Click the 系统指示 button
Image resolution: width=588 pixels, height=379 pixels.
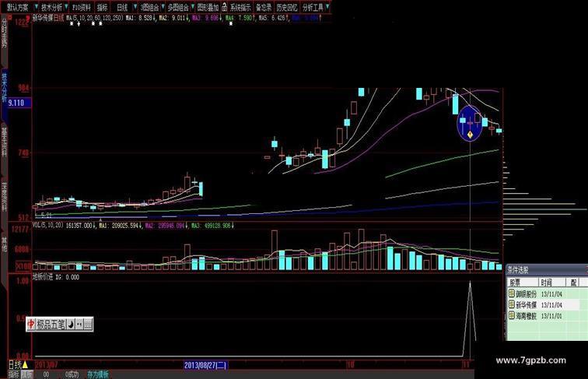pyautogui.click(x=240, y=7)
